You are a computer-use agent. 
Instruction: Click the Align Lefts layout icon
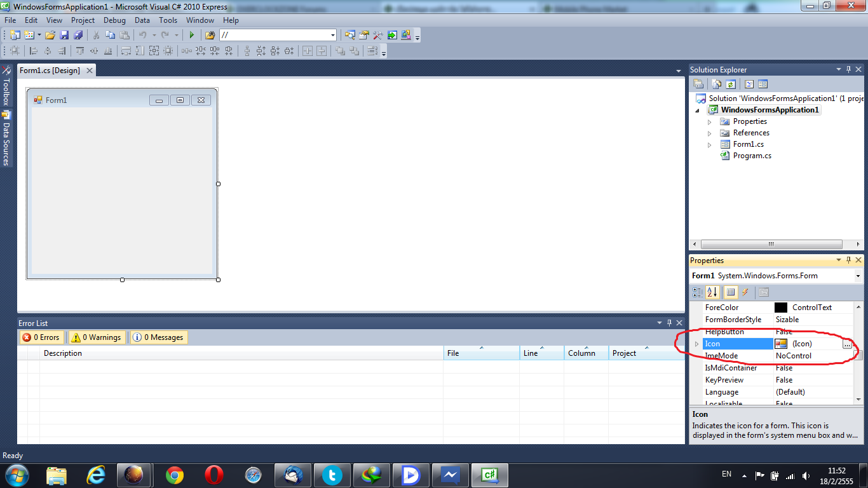coord(34,51)
